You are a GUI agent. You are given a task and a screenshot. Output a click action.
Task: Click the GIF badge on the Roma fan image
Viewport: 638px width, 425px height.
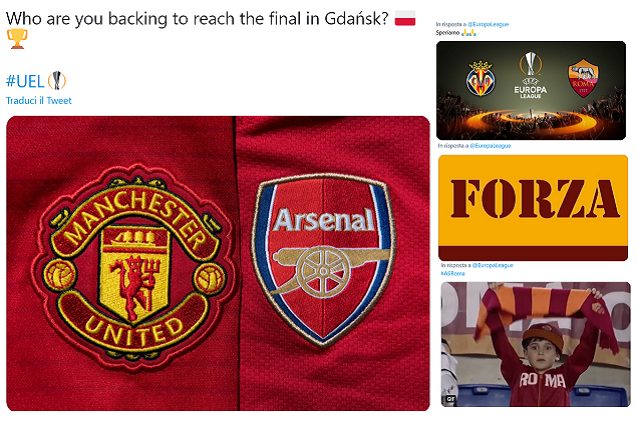(x=450, y=399)
